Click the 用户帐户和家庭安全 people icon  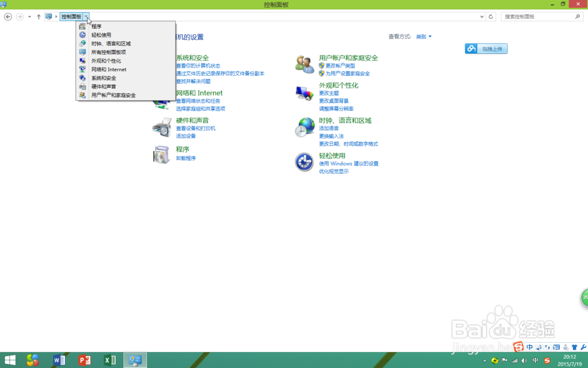point(303,65)
